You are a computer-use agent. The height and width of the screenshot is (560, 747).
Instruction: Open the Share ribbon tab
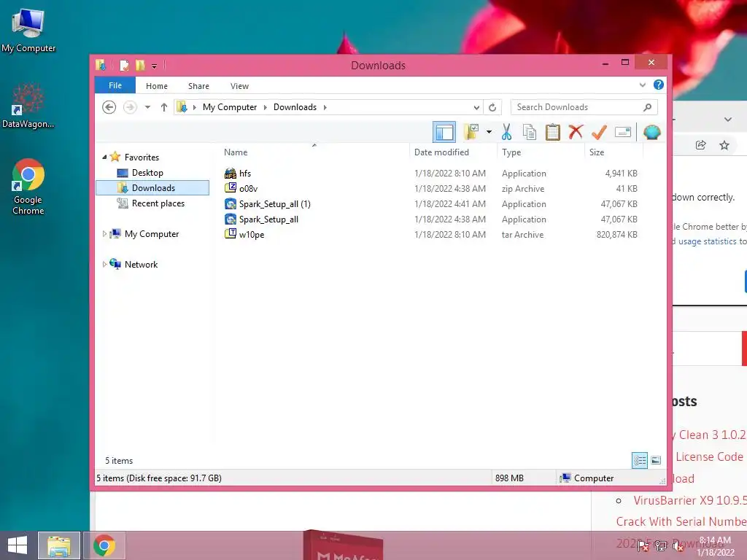[x=198, y=86]
